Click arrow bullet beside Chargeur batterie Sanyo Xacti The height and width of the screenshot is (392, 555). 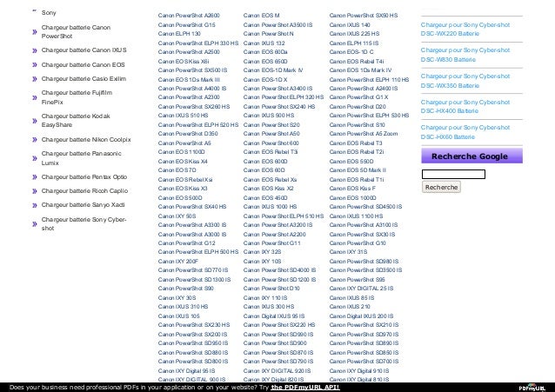[x=35, y=205]
